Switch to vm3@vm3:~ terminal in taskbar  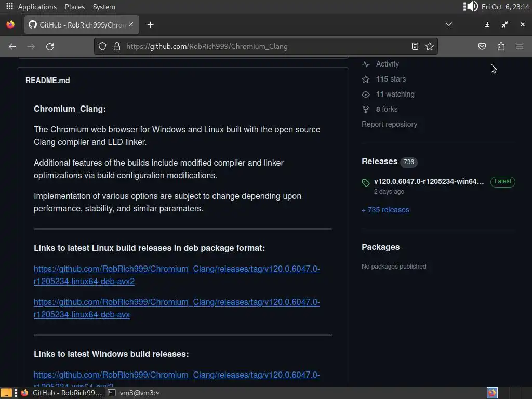pyautogui.click(x=134, y=393)
